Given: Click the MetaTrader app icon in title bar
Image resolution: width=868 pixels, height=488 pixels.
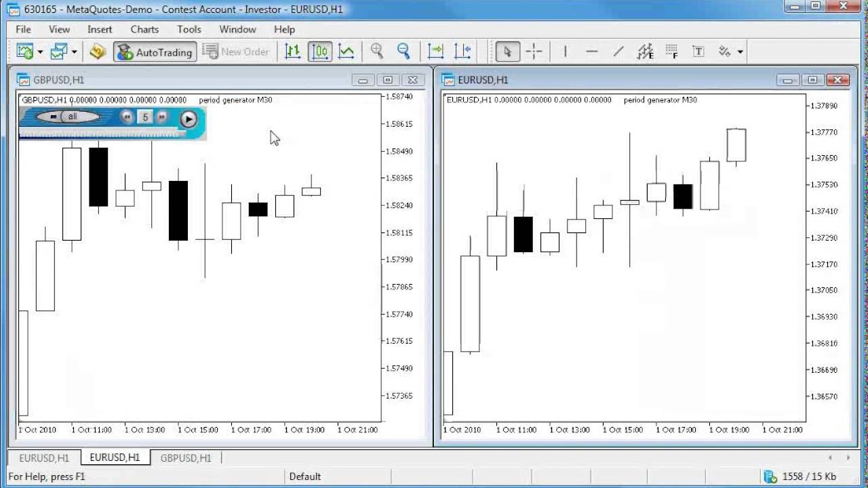Looking at the screenshot, I should [14, 9].
